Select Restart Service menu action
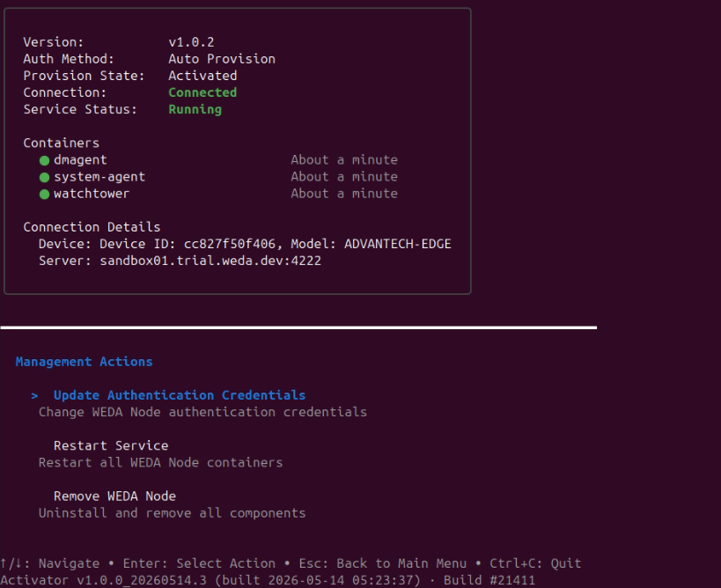Screen dimensions: 721x588 click(111, 445)
